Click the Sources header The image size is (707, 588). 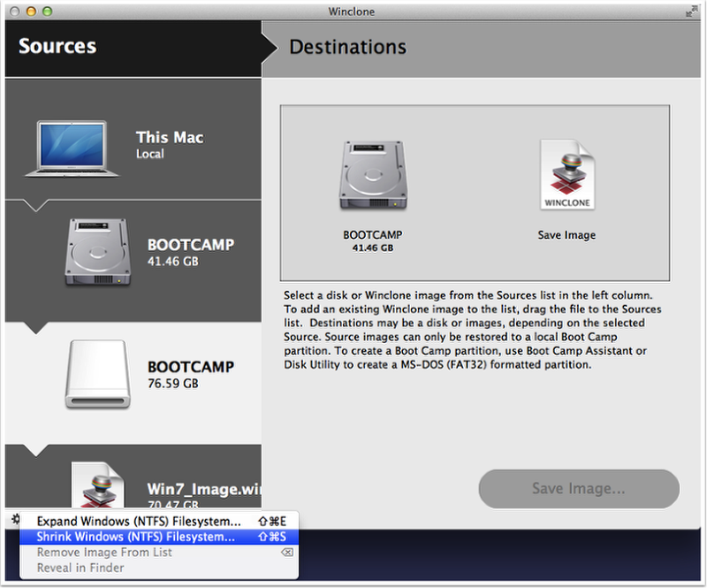point(57,47)
